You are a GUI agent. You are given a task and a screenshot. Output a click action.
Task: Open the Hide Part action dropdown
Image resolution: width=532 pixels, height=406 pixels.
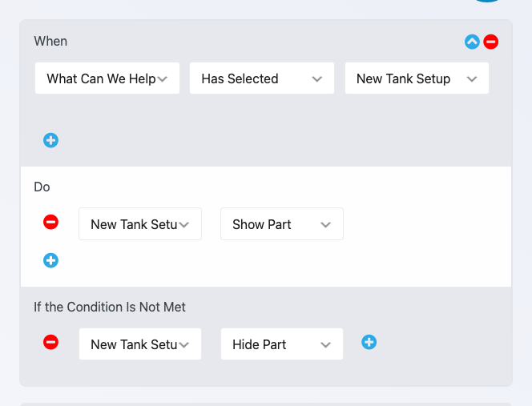click(282, 344)
